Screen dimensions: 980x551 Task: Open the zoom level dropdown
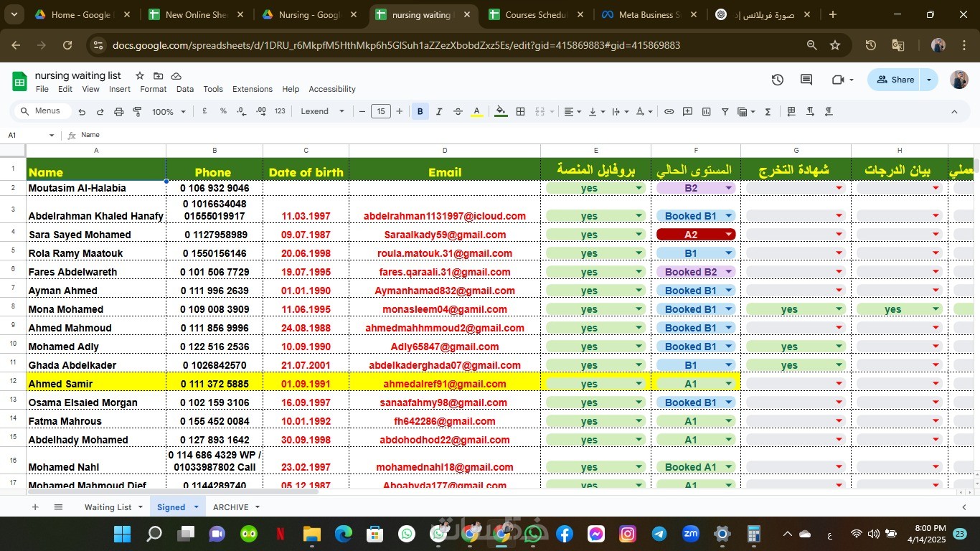pyautogui.click(x=169, y=112)
